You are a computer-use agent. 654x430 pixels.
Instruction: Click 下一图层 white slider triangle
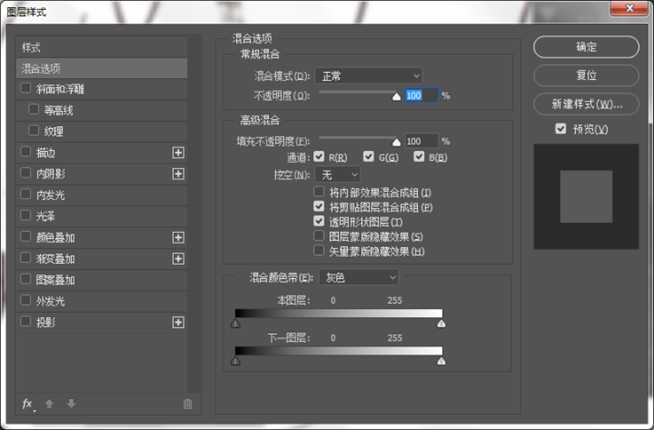coord(441,362)
